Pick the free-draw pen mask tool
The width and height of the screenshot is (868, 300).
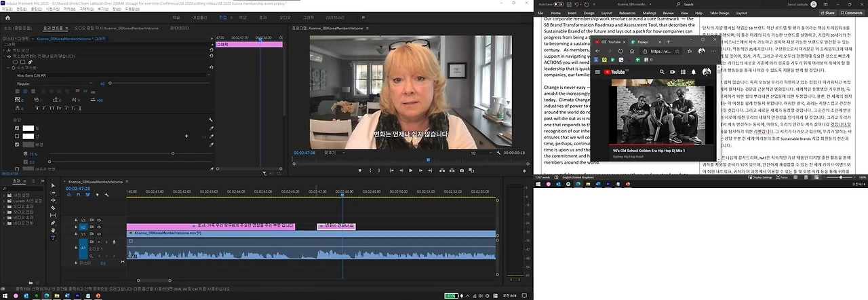(x=31, y=62)
